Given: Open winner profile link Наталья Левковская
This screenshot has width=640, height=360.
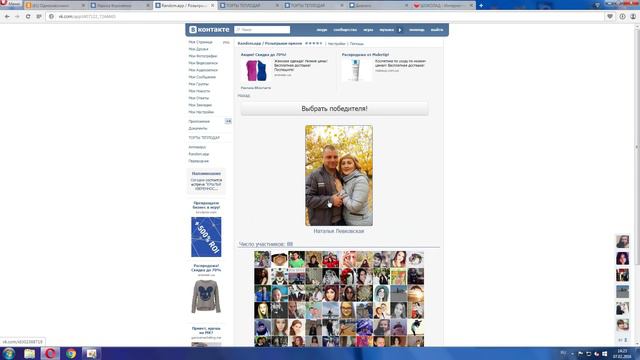Looking at the screenshot, I should (339, 231).
